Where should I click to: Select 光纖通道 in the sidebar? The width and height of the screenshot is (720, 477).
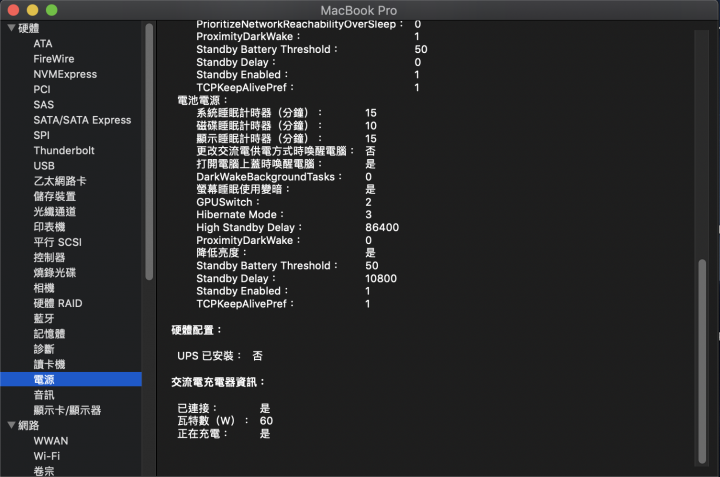click(55, 211)
